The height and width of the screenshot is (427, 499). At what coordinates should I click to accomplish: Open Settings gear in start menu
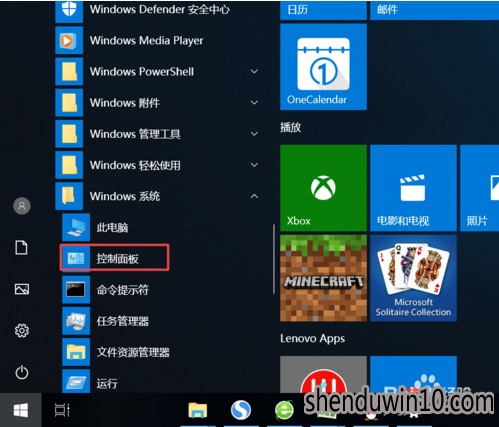(22, 331)
